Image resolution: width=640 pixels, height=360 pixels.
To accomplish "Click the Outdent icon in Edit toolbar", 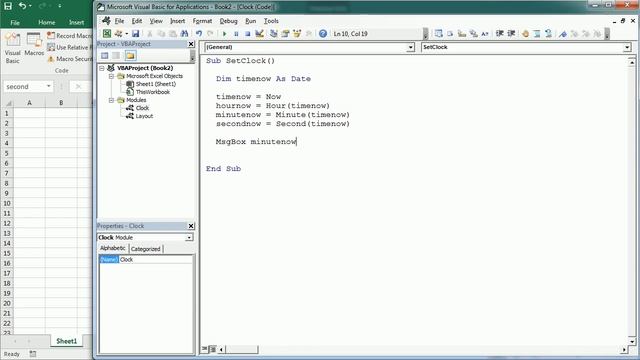I will click(x=511, y=34).
